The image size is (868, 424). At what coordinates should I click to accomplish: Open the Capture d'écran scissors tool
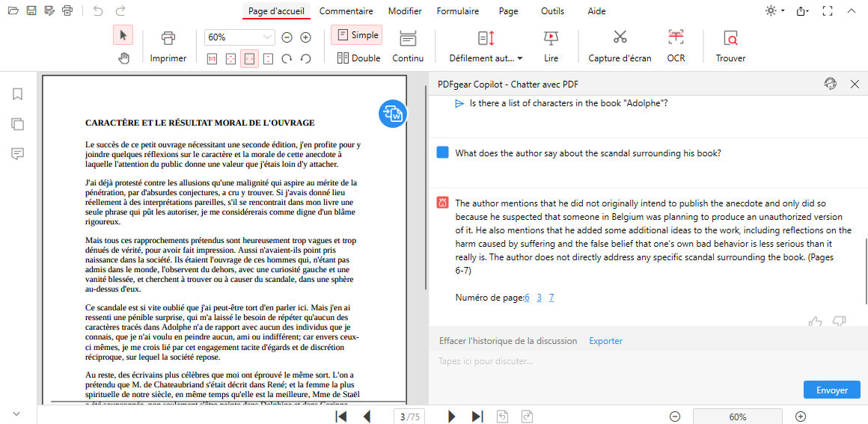(620, 37)
